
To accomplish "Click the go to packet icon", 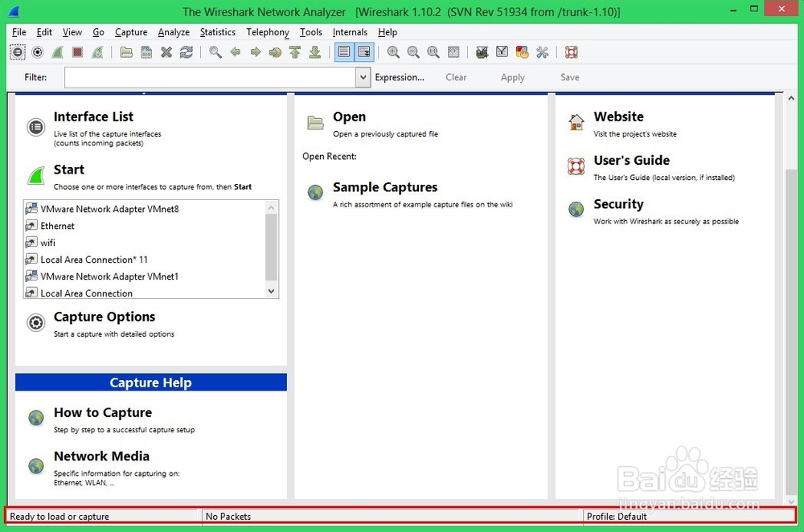I will [x=275, y=51].
